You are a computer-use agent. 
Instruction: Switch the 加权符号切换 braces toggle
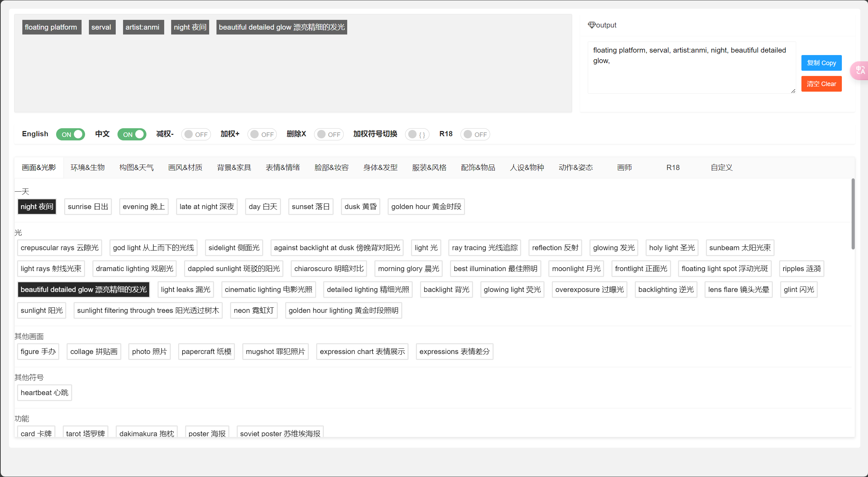coord(417,134)
